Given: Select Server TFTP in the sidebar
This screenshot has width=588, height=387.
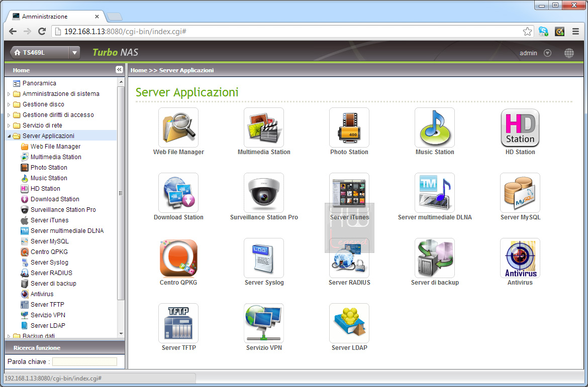Looking at the screenshot, I should (47, 304).
